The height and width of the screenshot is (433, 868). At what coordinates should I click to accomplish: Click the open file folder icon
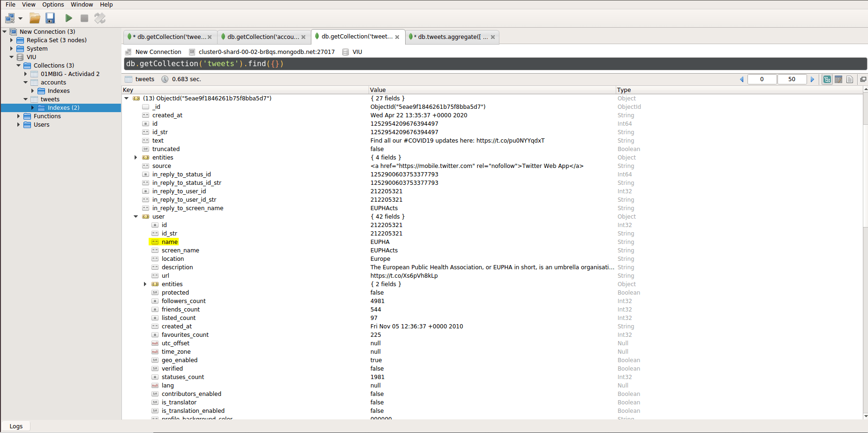(35, 18)
